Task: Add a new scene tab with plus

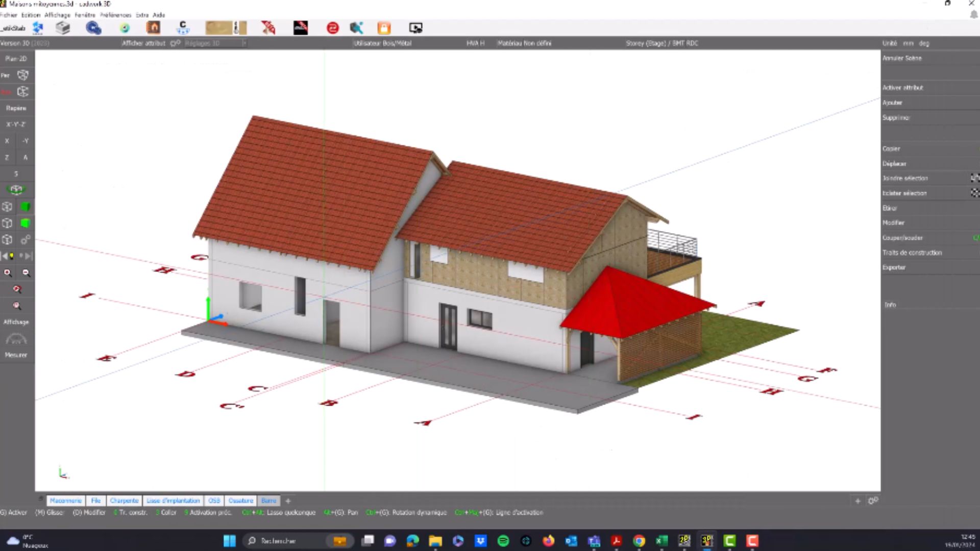Action: pos(288,501)
